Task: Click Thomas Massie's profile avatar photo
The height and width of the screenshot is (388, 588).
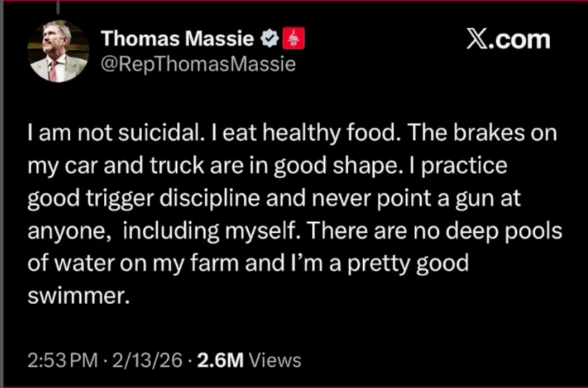Action: point(58,51)
